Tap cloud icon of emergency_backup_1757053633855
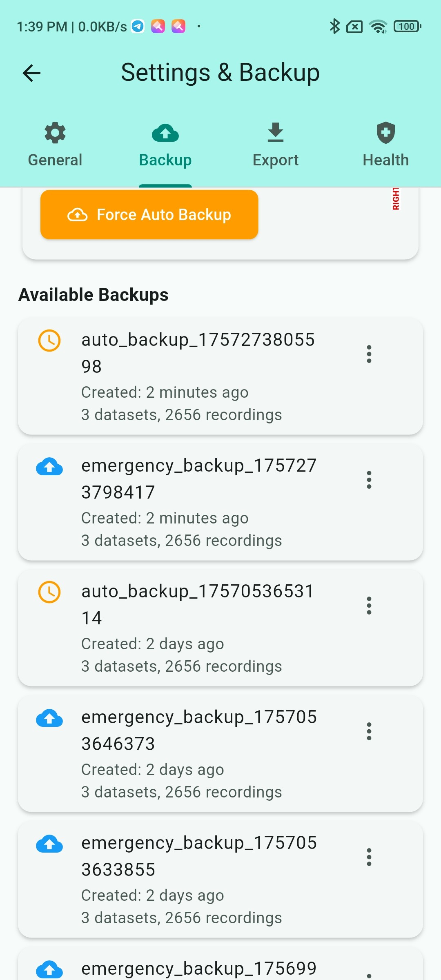This screenshot has width=441, height=980. click(49, 844)
